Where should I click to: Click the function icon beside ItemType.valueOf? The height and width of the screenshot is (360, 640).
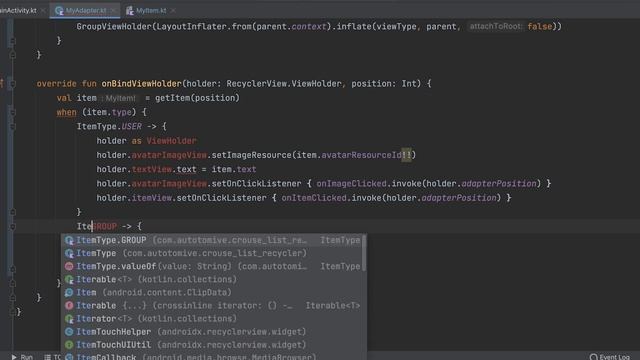click(x=69, y=267)
